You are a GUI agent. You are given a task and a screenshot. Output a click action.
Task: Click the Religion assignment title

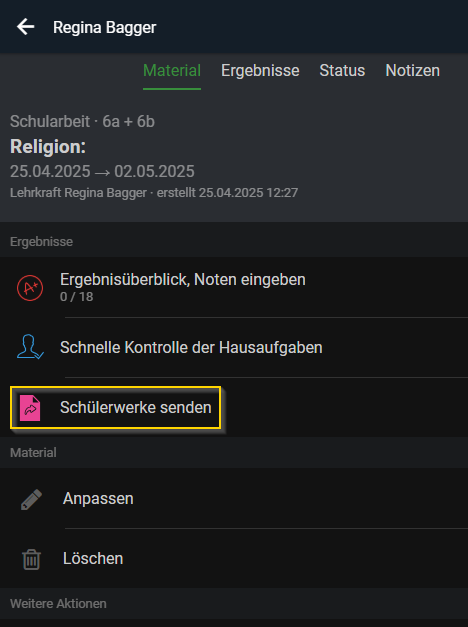pyautogui.click(x=48, y=146)
